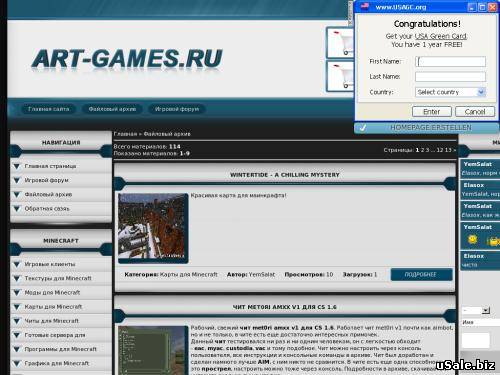Open 'Elasox' user in the 'чисто' chat message
500x375 pixels.
point(474,256)
